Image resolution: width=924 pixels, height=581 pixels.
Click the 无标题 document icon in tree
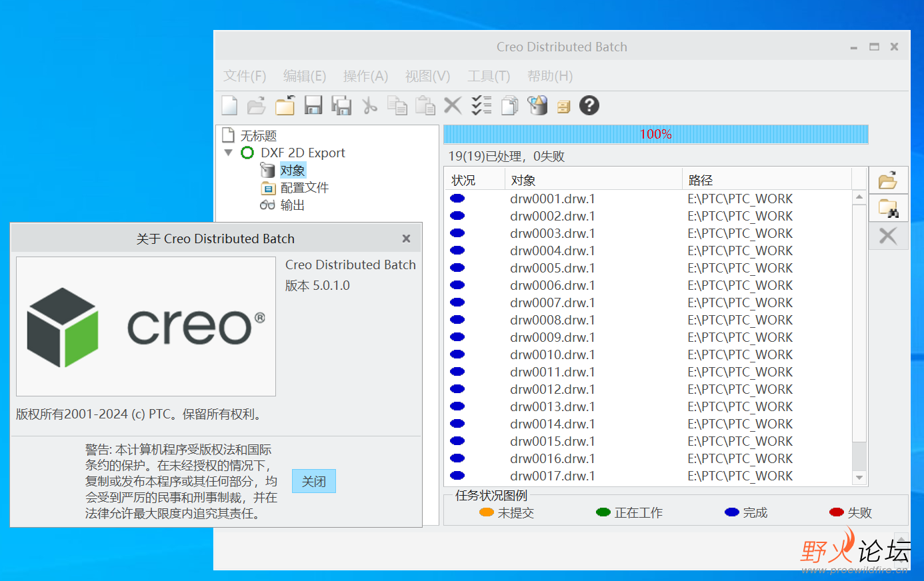point(229,135)
